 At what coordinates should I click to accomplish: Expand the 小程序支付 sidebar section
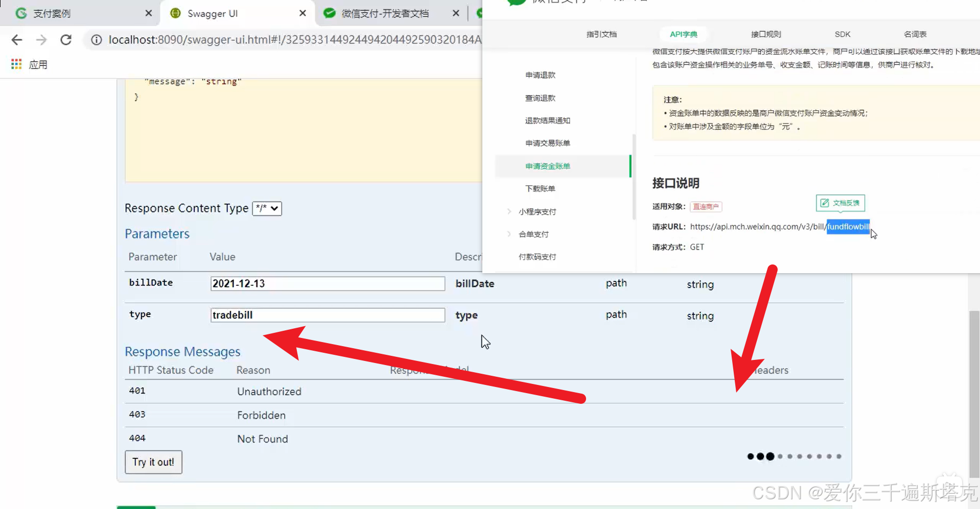coord(537,211)
